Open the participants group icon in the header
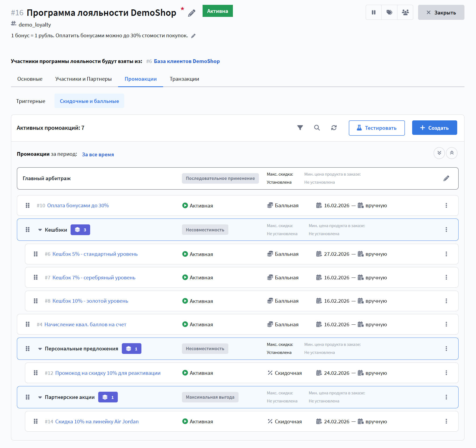476x448 pixels. pos(405,12)
